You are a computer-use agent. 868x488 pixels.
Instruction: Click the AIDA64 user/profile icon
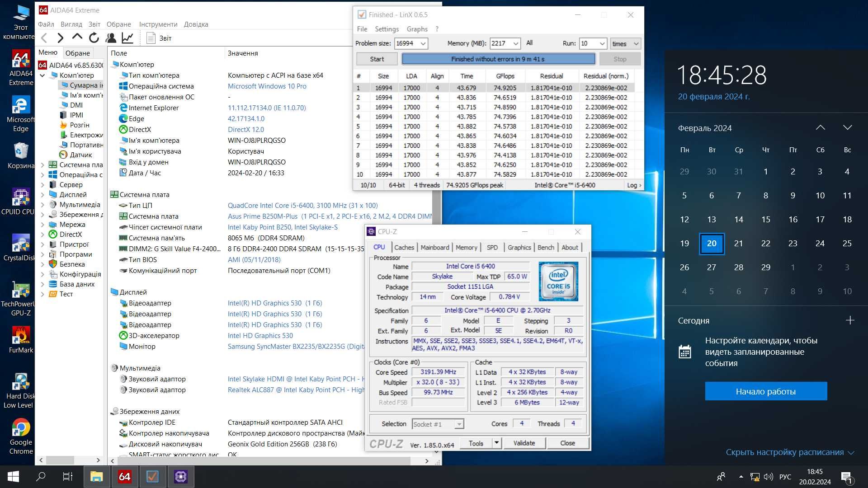click(x=111, y=38)
